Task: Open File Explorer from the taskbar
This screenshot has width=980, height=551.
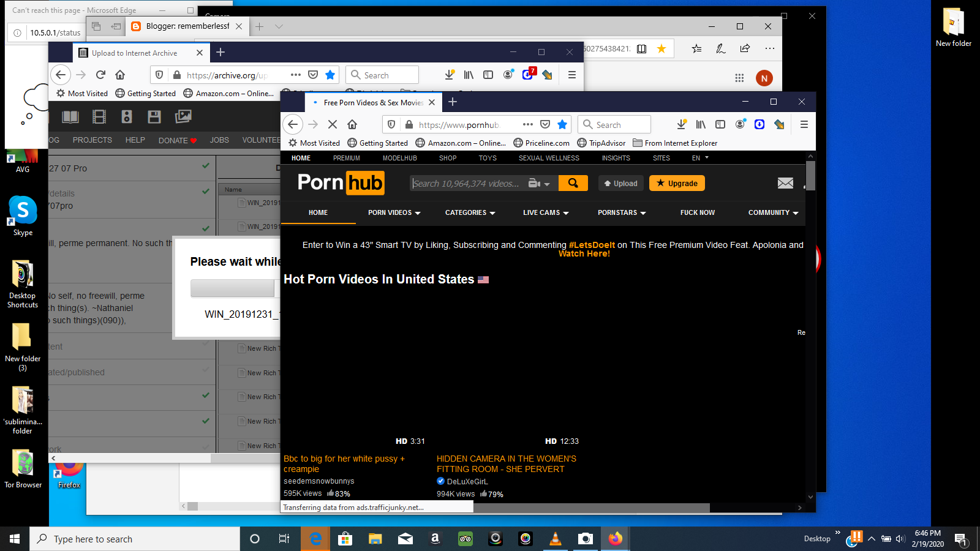Action: pos(375,539)
